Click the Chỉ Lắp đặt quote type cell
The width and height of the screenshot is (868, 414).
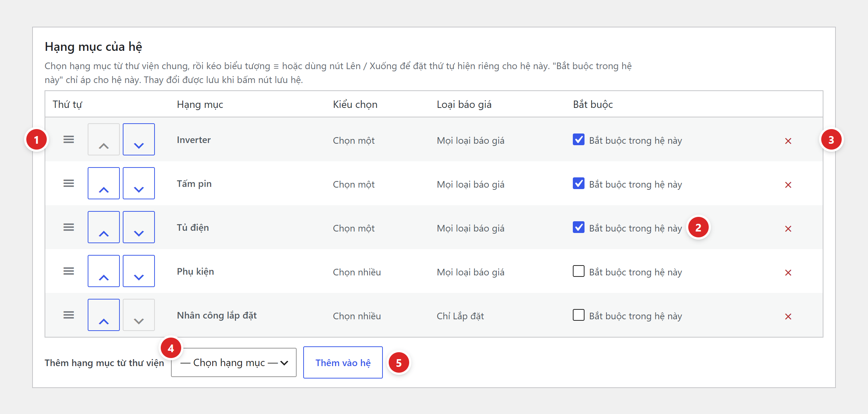[460, 316]
